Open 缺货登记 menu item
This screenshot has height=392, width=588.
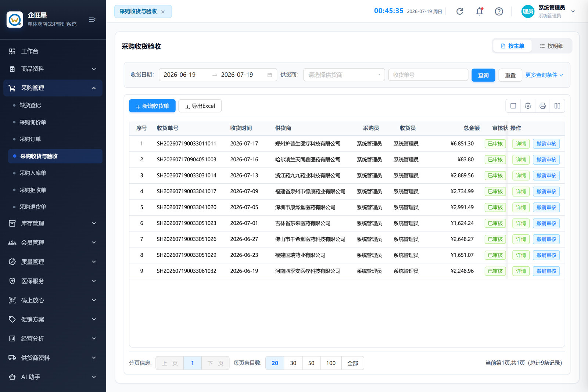coord(55,105)
